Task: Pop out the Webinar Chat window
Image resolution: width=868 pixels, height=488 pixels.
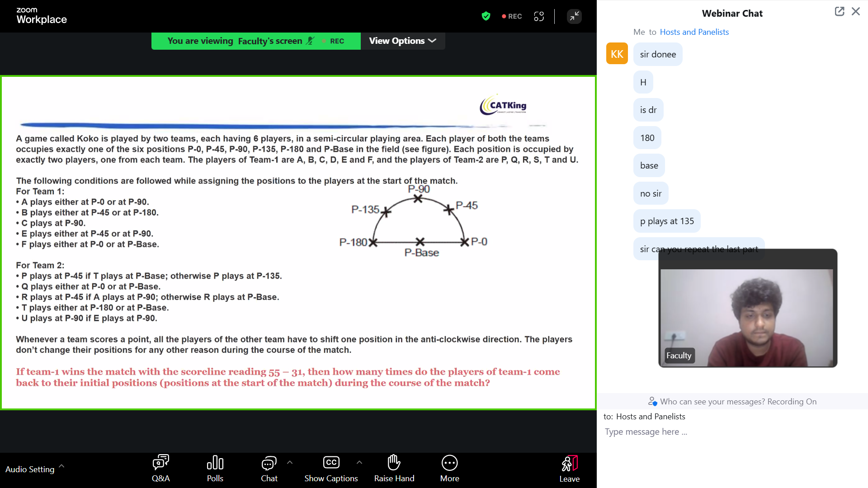Action: (840, 12)
